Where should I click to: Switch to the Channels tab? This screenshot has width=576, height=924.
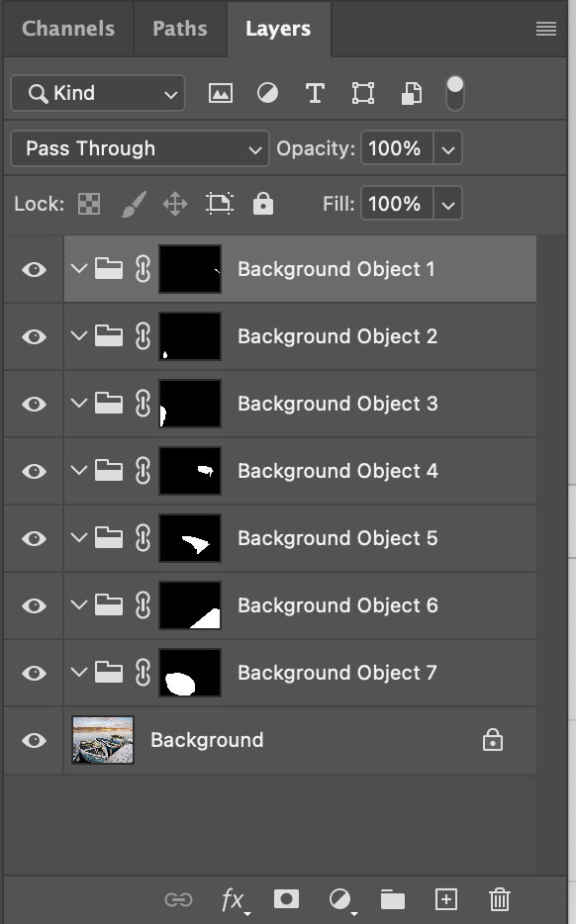pos(68,29)
